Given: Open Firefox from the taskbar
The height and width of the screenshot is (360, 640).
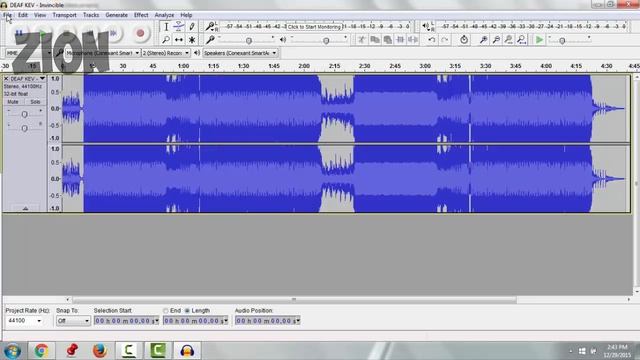Looking at the screenshot, I should (x=100, y=351).
